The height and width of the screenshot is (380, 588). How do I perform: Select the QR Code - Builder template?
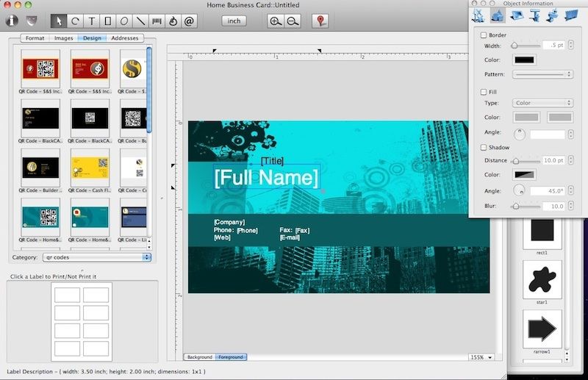click(x=40, y=171)
